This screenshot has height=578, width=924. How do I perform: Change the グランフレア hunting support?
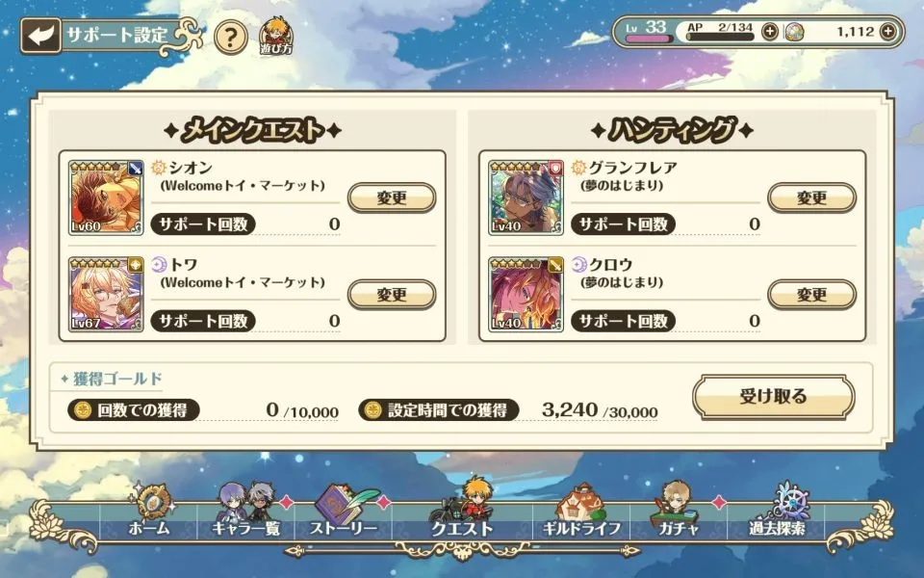pos(811,197)
